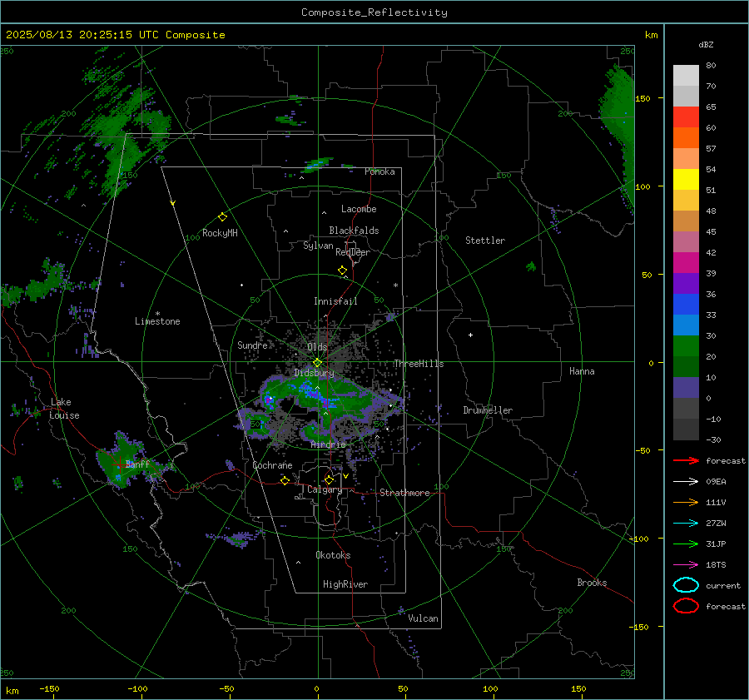
Task: Select the -30 dBZ dark gray swatch
Action: 686,429
